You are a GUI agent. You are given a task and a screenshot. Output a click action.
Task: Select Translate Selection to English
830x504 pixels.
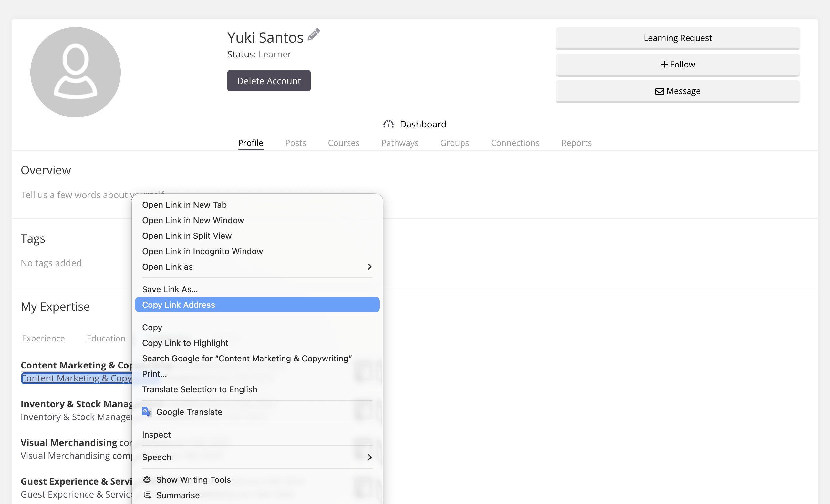tap(257, 389)
